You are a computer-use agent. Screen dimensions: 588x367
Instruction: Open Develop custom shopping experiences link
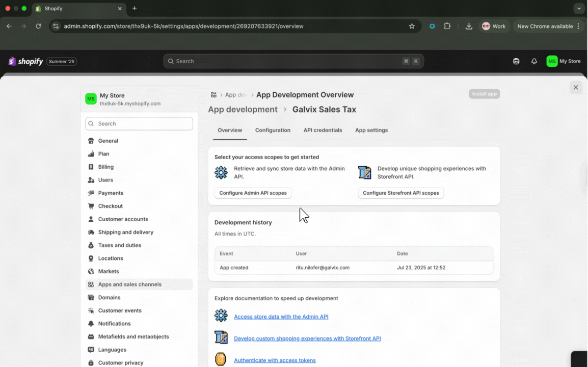tap(307, 338)
